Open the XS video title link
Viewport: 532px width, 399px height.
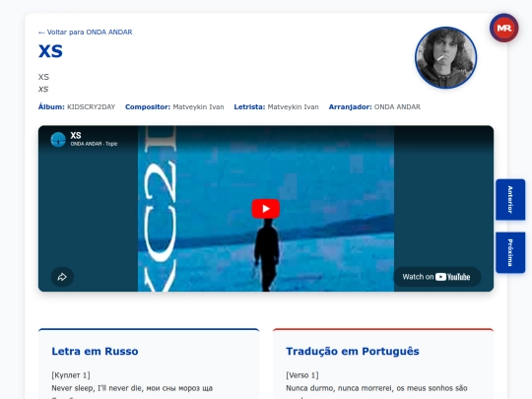click(x=76, y=135)
